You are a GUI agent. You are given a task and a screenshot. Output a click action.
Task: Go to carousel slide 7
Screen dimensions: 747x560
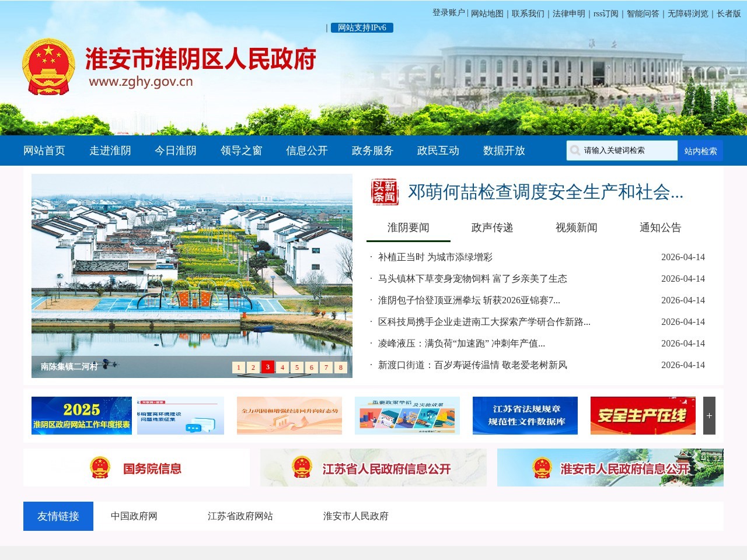tap(326, 367)
